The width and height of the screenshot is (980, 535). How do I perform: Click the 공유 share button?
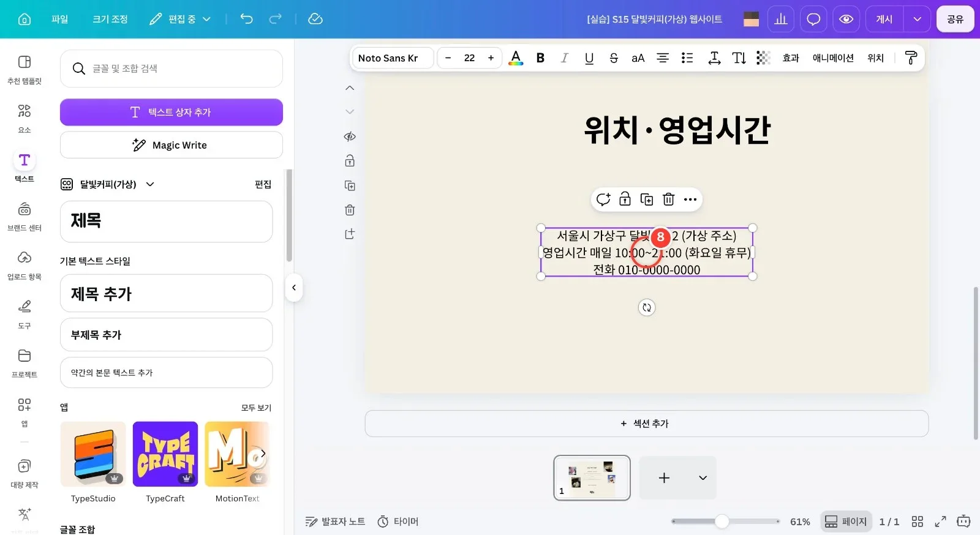coord(955,19)
